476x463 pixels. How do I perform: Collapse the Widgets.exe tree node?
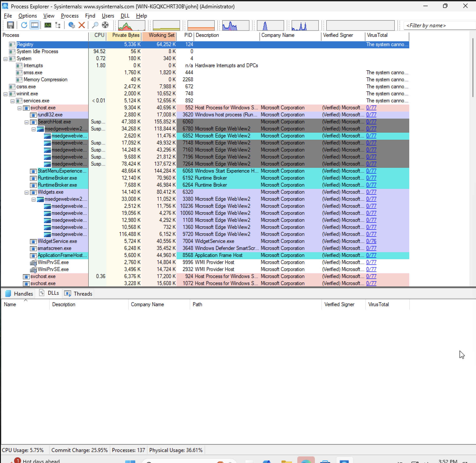pyautogui.click(x=27, y=193)
